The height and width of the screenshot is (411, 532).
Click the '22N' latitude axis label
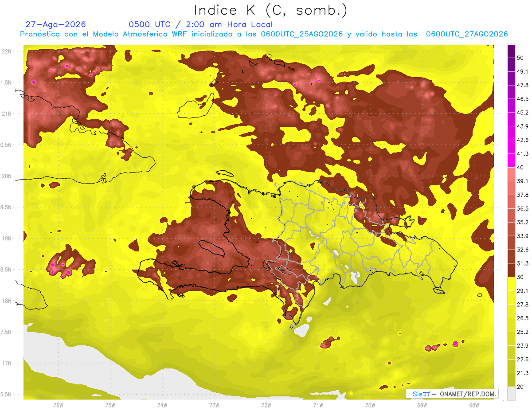pyautogui.click(x=7, y=51)
